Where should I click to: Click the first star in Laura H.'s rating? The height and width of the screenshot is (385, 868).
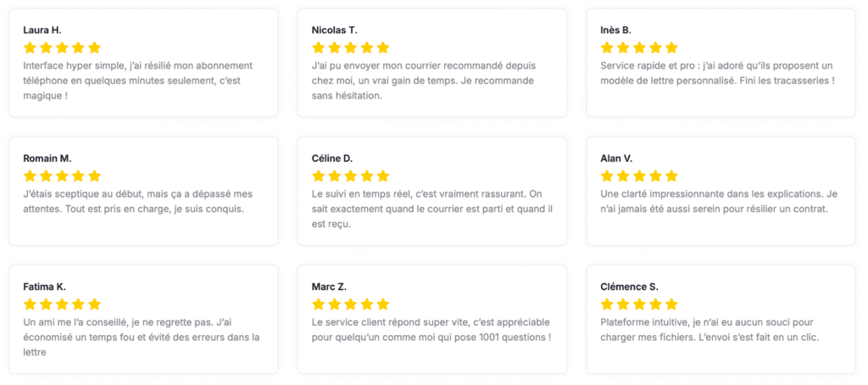[30, 47]
